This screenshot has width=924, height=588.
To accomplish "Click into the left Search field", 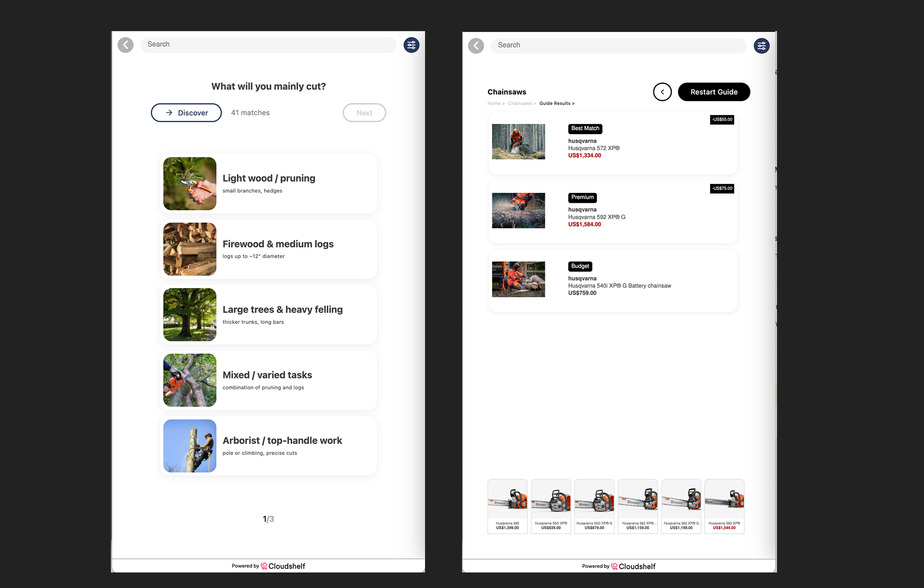I will click(268, 45).
